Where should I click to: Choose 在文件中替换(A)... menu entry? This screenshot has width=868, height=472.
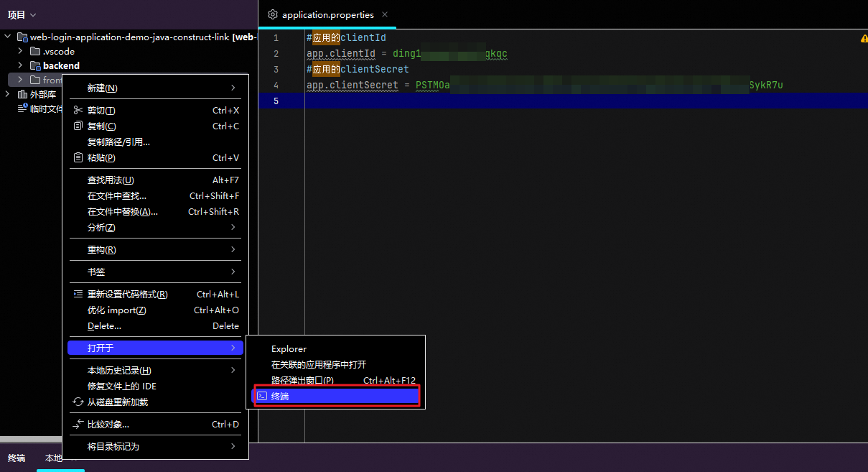pos(156,211)
